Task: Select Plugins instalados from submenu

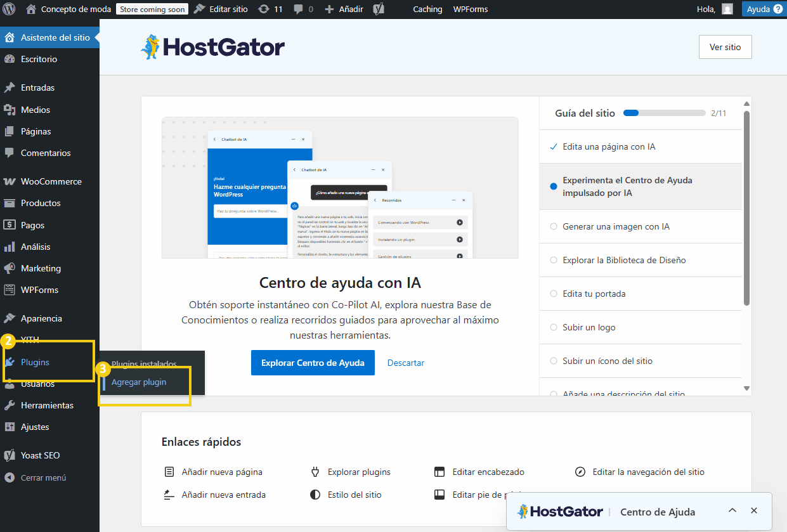Action: (x=144, y=364)
